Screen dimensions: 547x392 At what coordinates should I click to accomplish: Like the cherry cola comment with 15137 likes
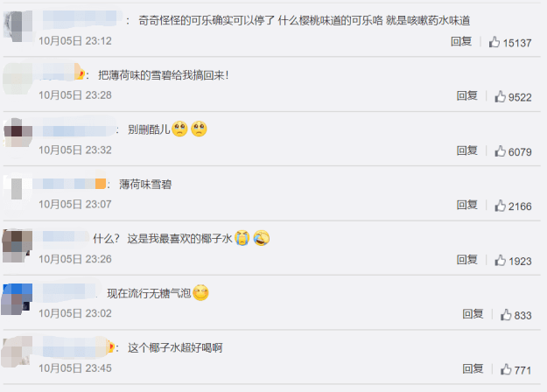pos(494,42)
